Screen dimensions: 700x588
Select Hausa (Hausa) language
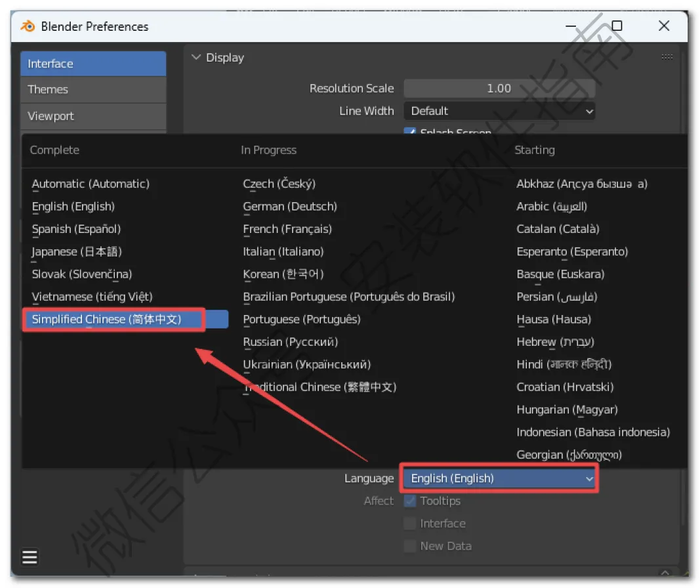point(554,320)
